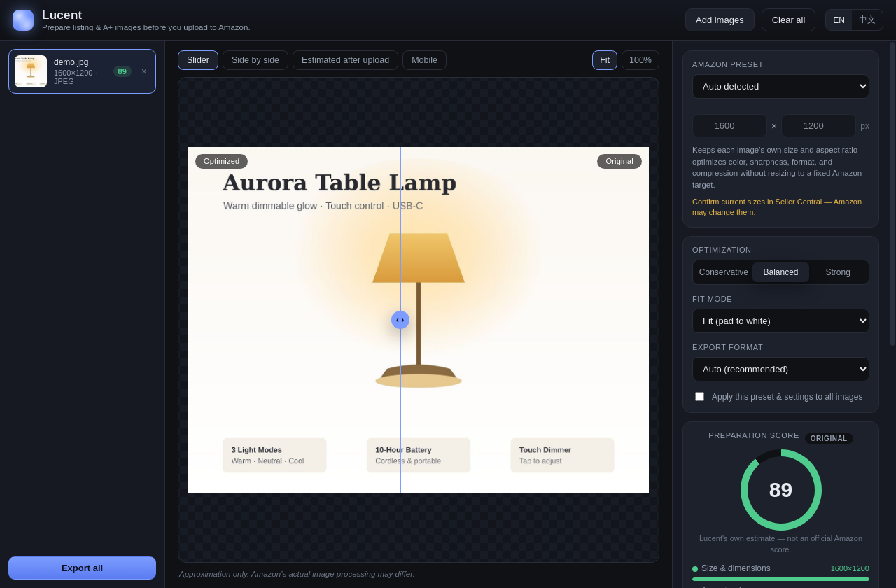Choose Balanced optimization
Screen dimensions: 896x588
tap(780, 272)
